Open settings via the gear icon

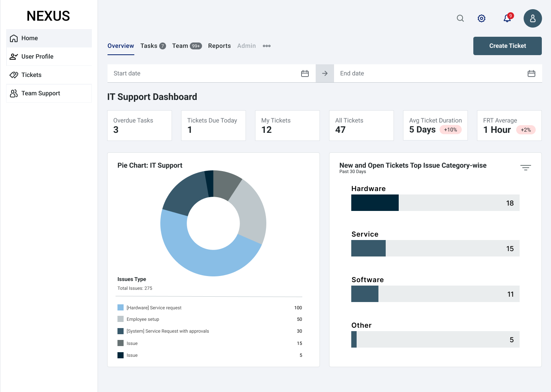coord(482,18)
